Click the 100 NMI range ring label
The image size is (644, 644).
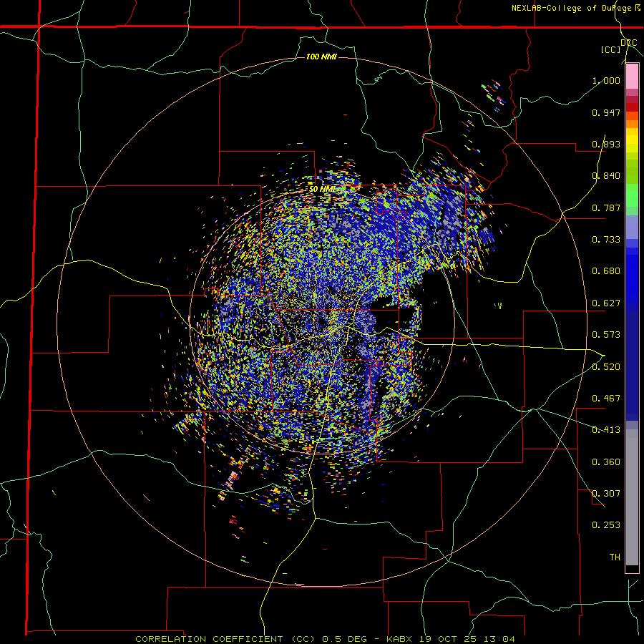(321, 57)
